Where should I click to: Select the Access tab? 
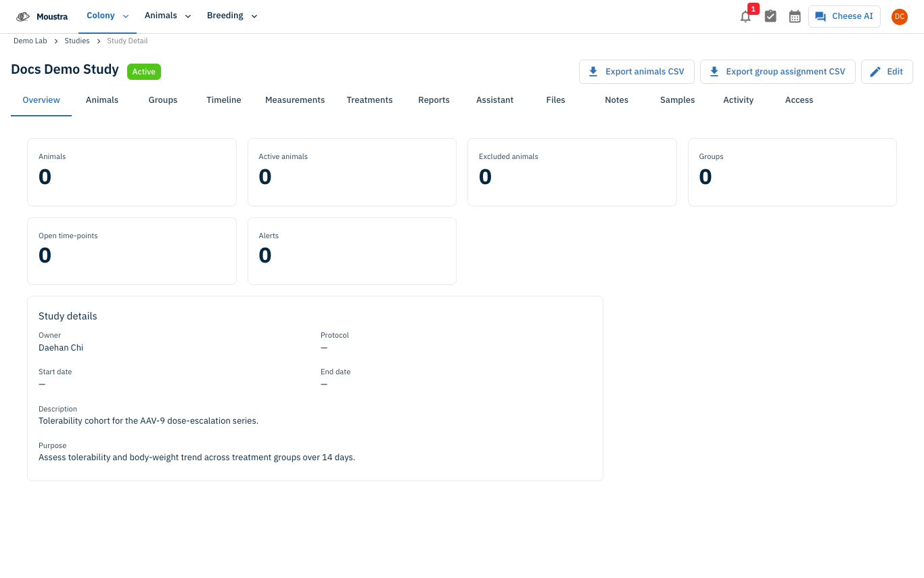(799, 100)
